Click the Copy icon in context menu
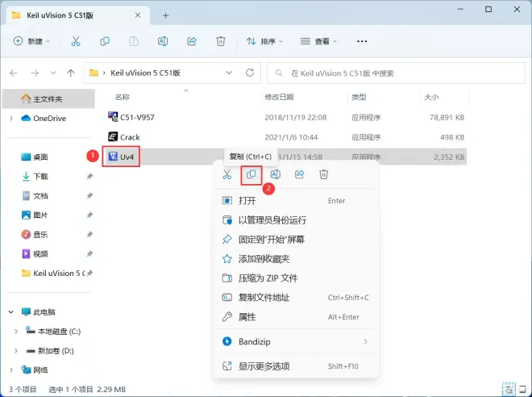The height and width of the screenshot is (397, 532). click(251, 174)
